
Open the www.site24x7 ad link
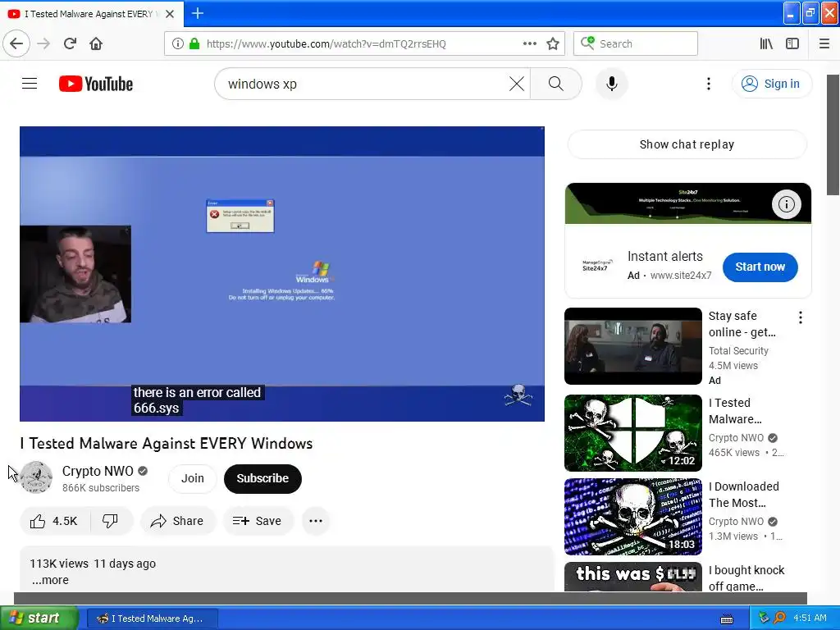[680, 276]
